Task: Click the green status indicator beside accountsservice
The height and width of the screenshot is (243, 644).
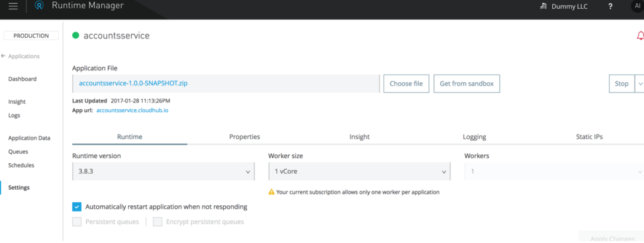Action: pos(75,36)
